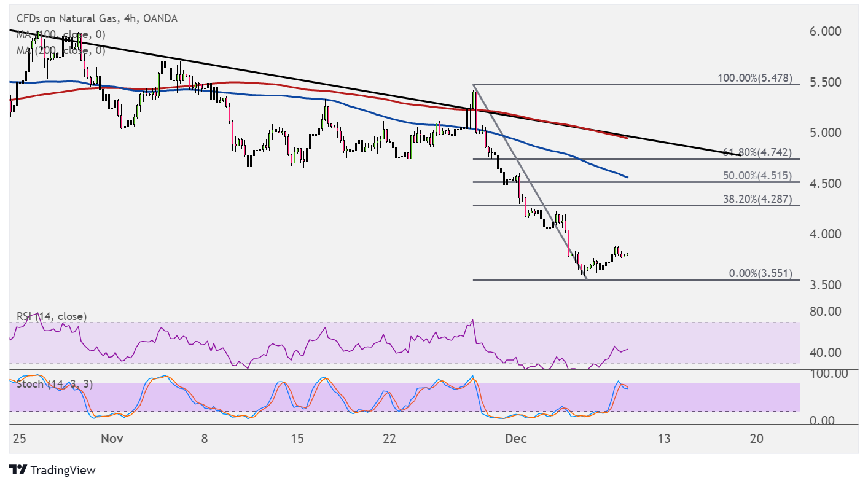Click the '15' date on time axis
The image size is (868, 486).
pos(297,439)
